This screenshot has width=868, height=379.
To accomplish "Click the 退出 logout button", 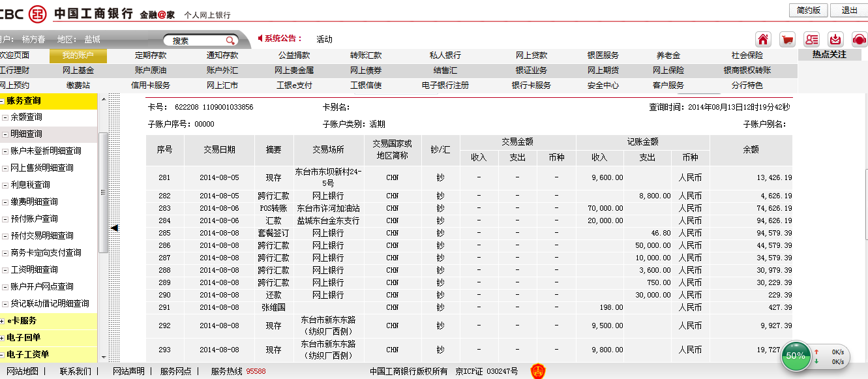I will pos(850,10).
